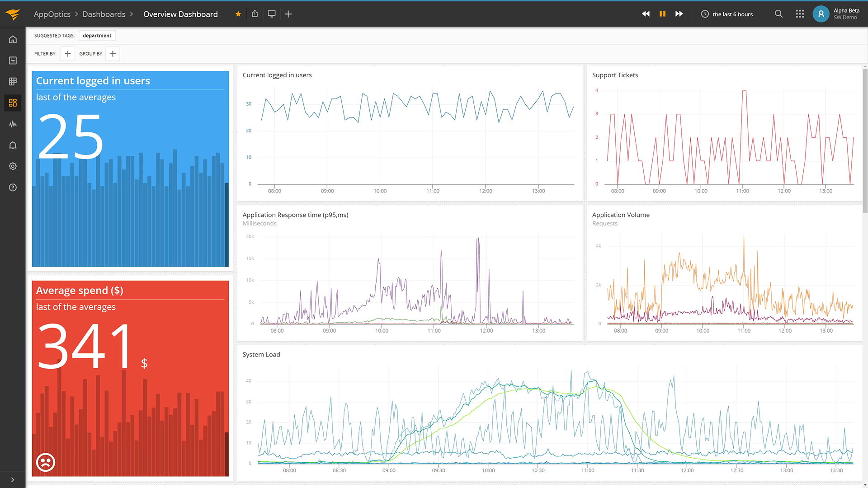868x488 pixels.
Task: Open the 'the last 6 hours' time picker
Action: point(727,14)
